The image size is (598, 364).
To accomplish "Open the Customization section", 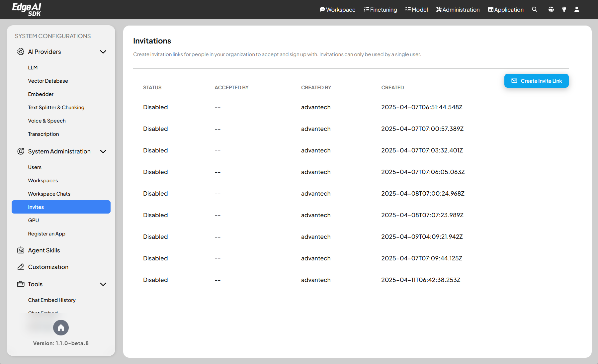I will 48,267.
